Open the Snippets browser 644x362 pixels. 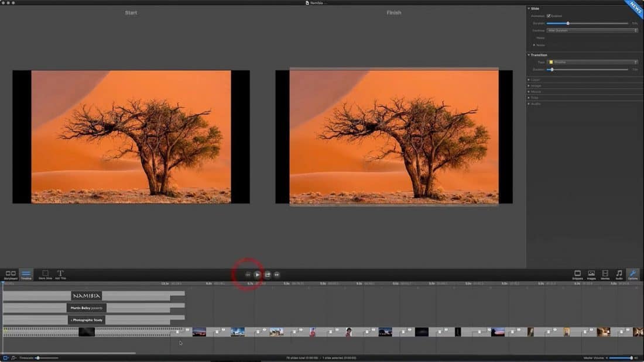click(x=577, y=274)
